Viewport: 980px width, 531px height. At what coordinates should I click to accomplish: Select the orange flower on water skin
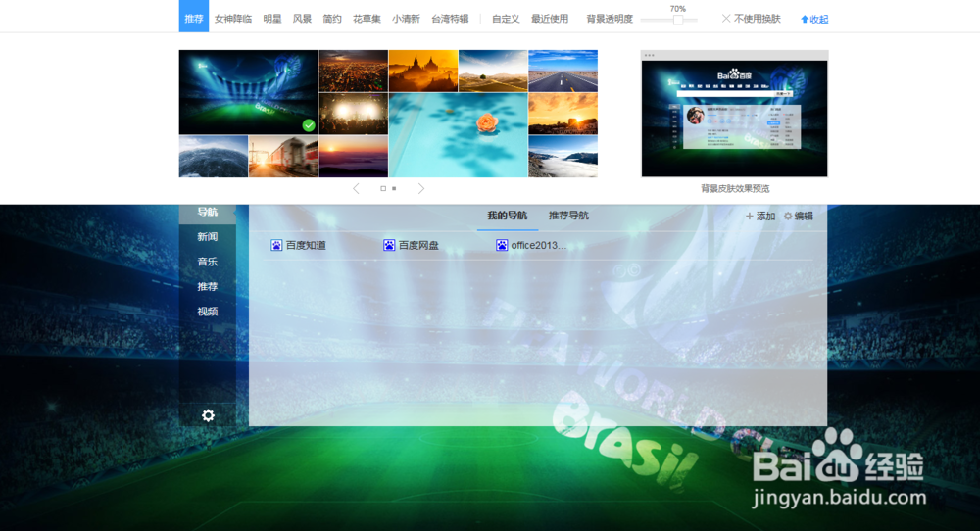pyautogui.click(x=458, y=135)
